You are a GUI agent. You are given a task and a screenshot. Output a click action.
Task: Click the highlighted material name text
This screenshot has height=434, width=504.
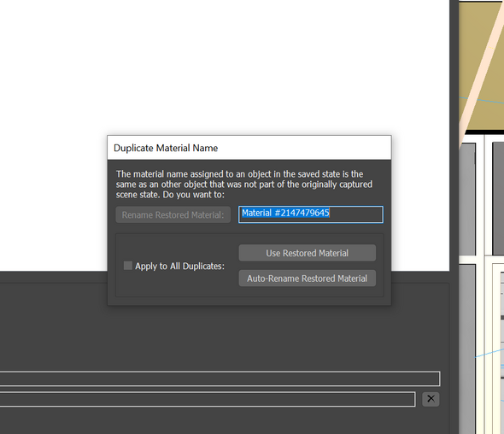coord(285,213)
